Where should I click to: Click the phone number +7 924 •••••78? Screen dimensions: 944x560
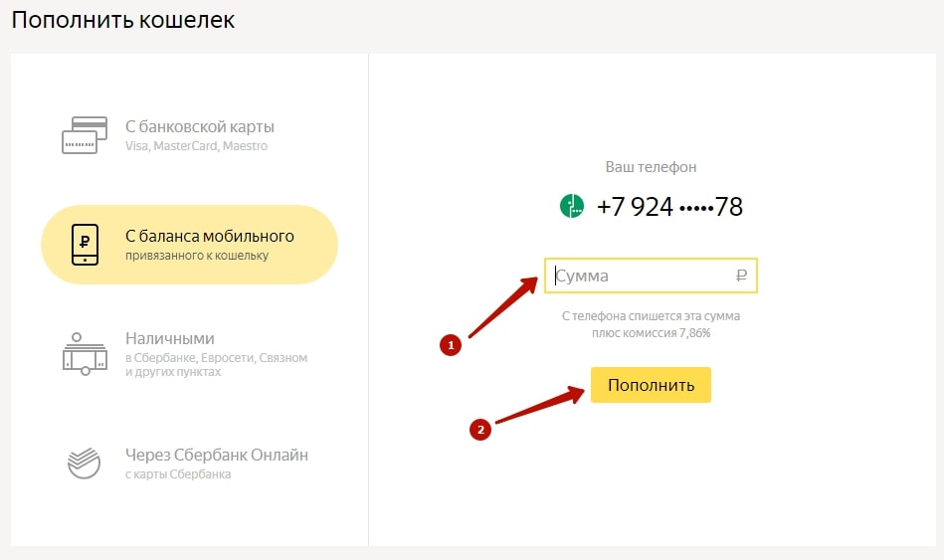(668, 207)
